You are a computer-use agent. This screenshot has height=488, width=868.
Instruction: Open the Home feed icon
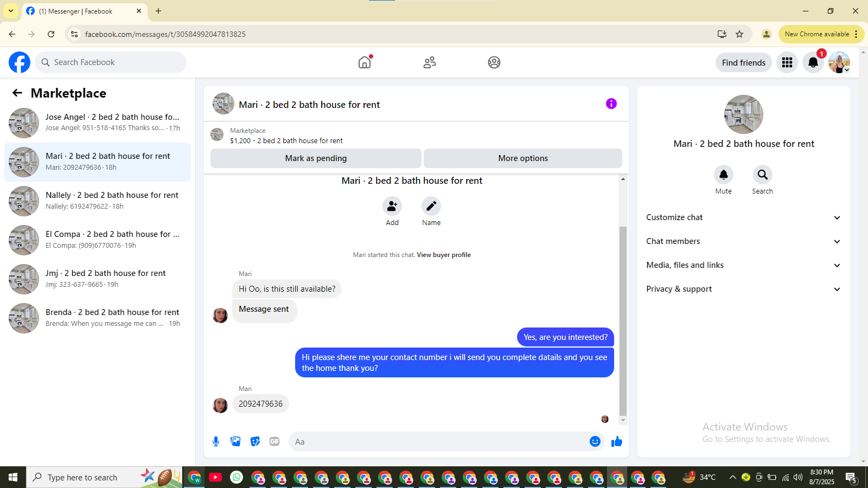click(365, 62)
